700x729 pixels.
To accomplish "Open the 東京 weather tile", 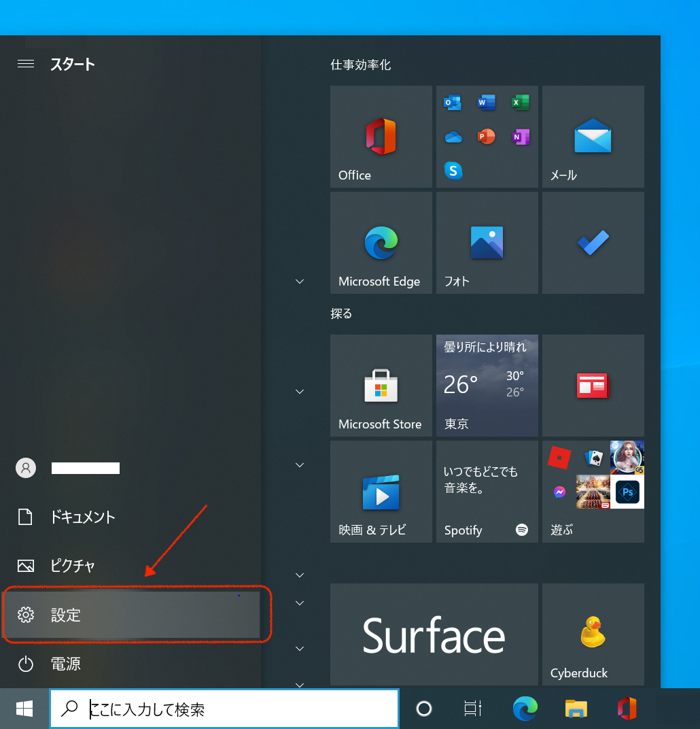I will 487,386.
